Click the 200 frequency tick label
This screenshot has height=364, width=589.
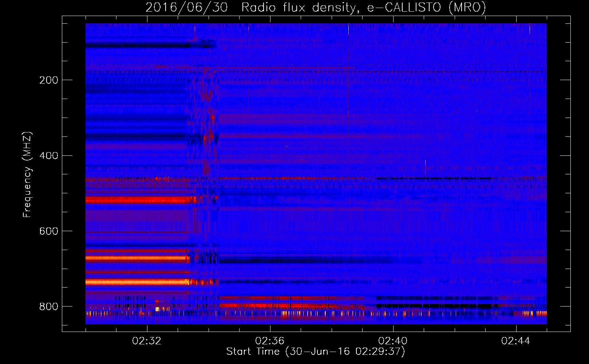click(x=49, y=80)
